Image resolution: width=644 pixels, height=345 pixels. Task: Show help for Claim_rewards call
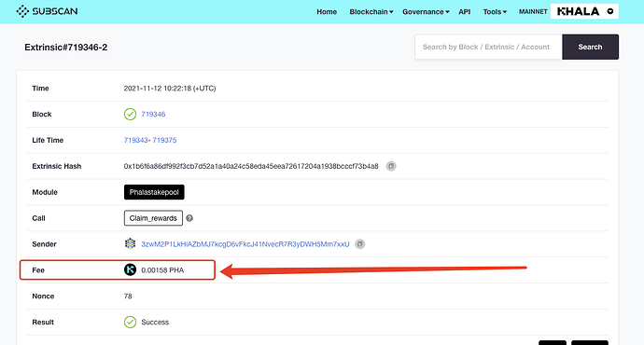[x=189, y=218]
